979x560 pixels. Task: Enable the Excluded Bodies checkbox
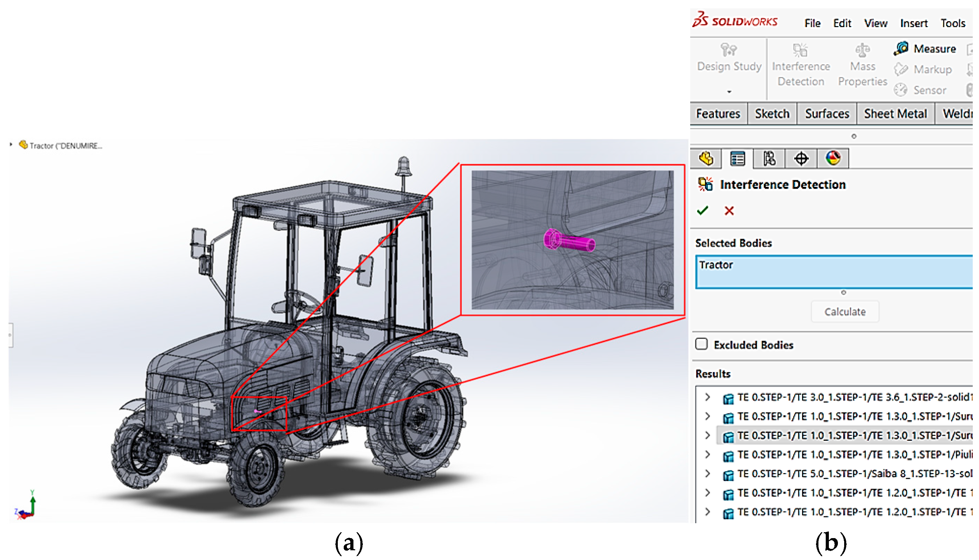pos(702,344)
